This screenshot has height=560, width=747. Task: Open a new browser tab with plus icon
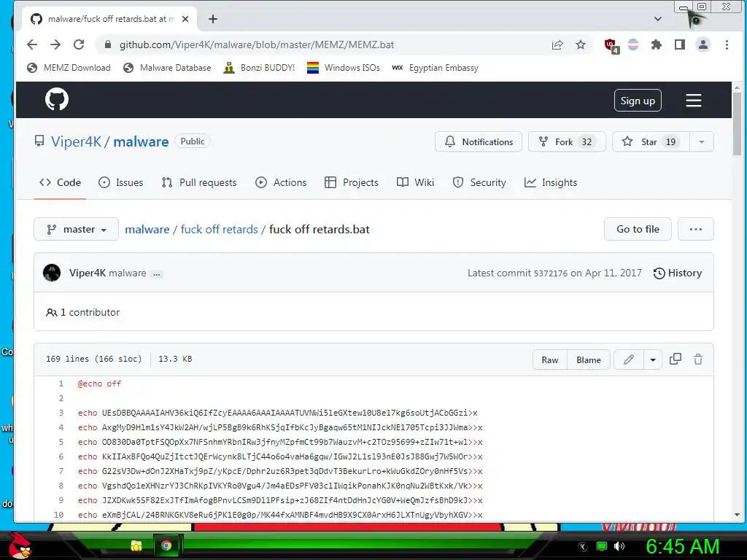(213, 19)
